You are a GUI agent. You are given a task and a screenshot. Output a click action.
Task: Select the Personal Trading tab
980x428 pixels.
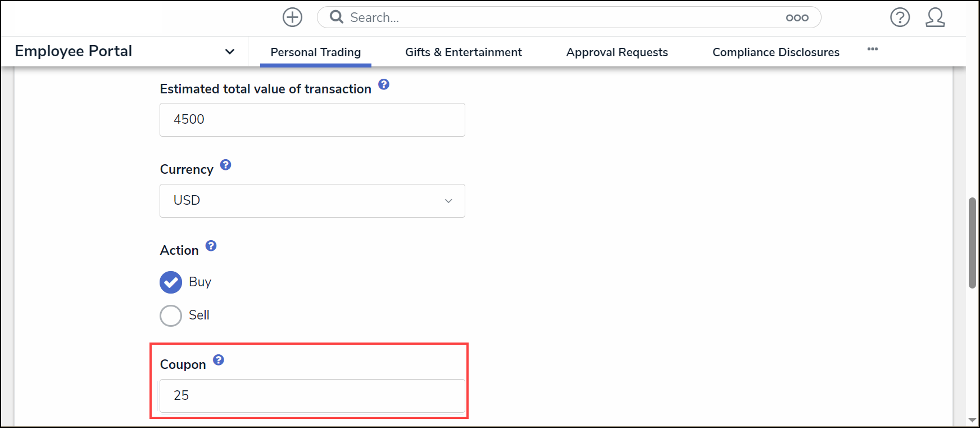pyautogui.click(x=315, y=52)
